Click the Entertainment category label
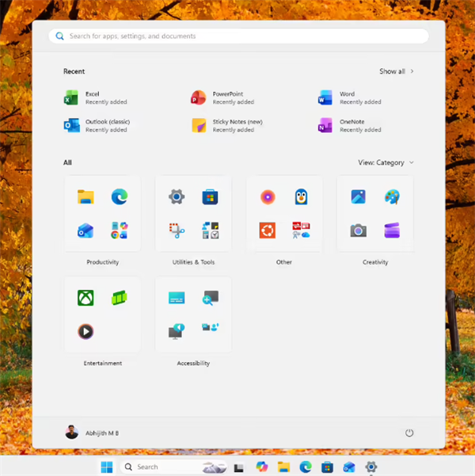 (x=103, y=363)
